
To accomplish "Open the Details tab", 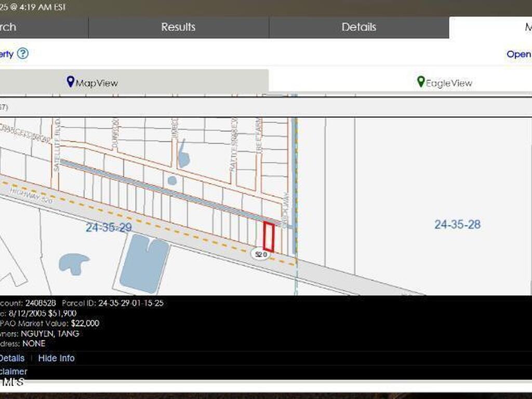I will [358, 27].
